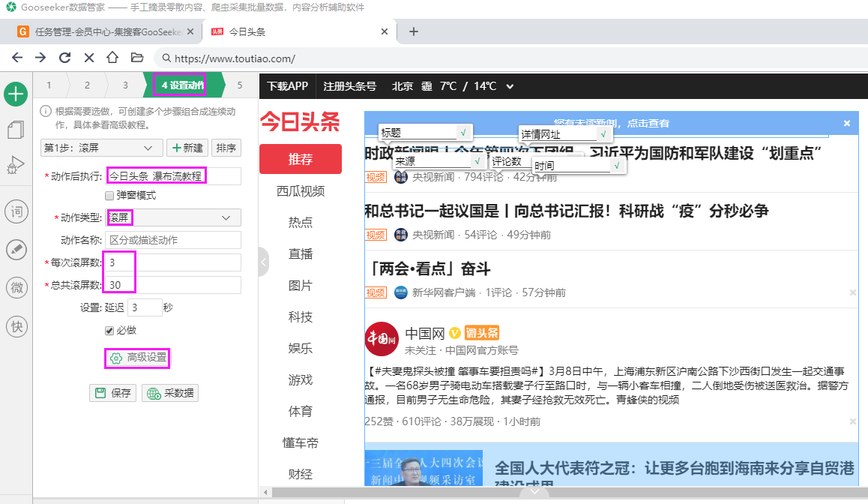Click the 中国网 round red avatar
This screenshot has height=504, width=868.
pyautogui.click(x=382, y=339)
